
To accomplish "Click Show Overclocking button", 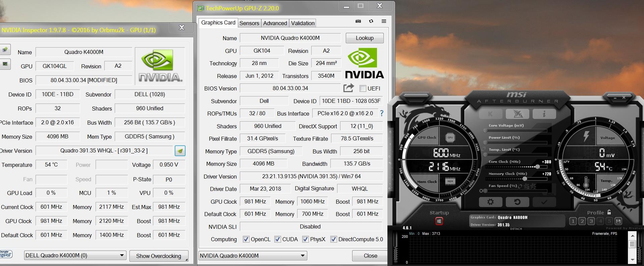I will click(159, 256).
